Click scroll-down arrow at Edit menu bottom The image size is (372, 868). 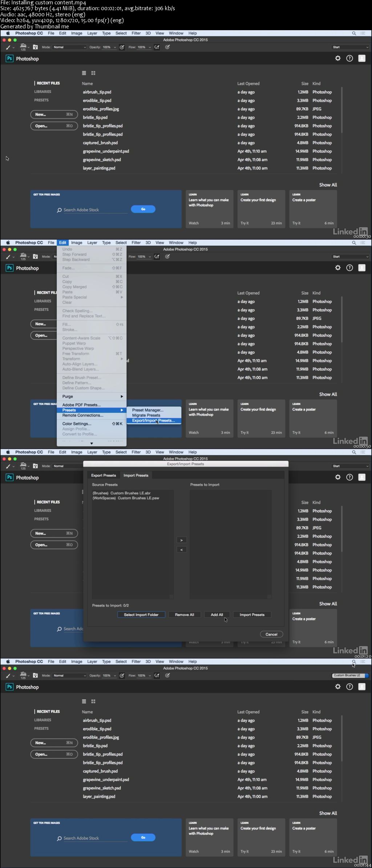tap(92, 443)
